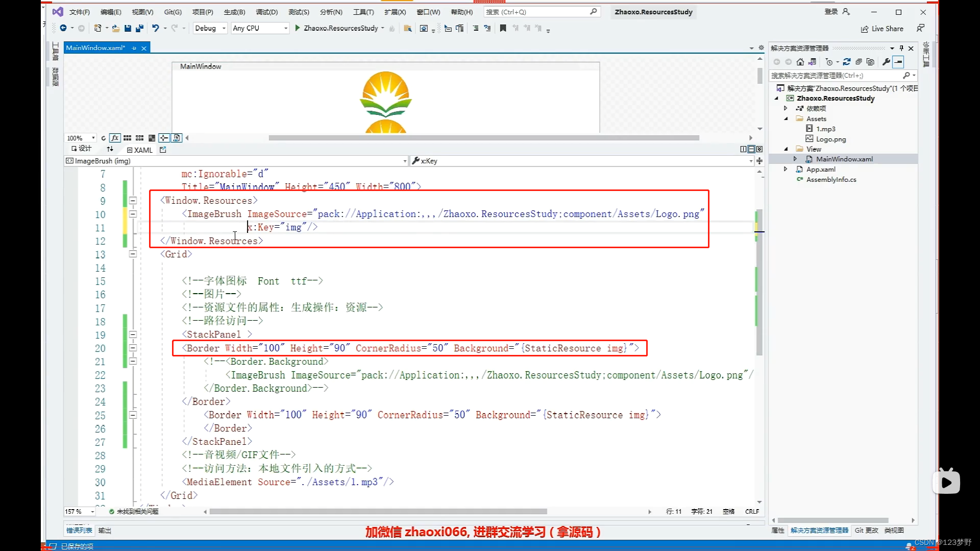Click the Properties wrench in Solution Explorer
The width and height of the screenshot is (980, 551).
tap(887, 62)
